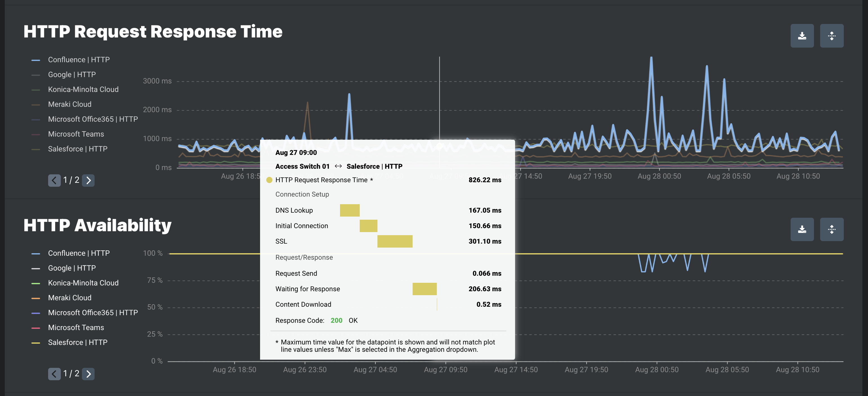
Task: Click the SSL timing bar in tooltip
Action: click(395, 241)
